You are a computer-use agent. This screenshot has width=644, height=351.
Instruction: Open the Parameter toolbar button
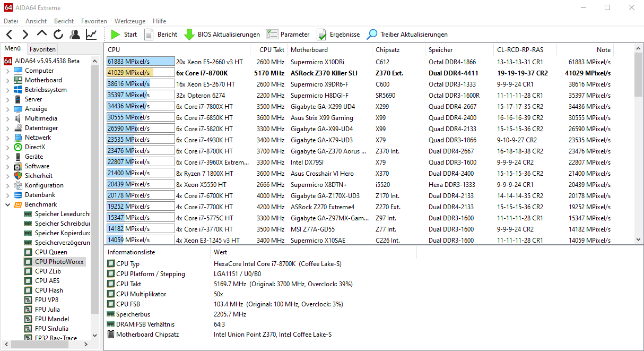tap(288, 35)
